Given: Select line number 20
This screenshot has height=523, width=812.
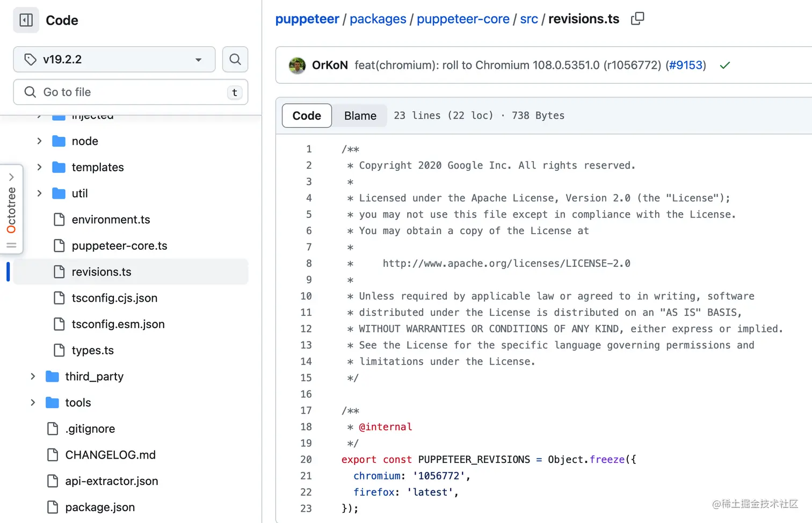Looking at the screenshot, I should coord(306,460).
